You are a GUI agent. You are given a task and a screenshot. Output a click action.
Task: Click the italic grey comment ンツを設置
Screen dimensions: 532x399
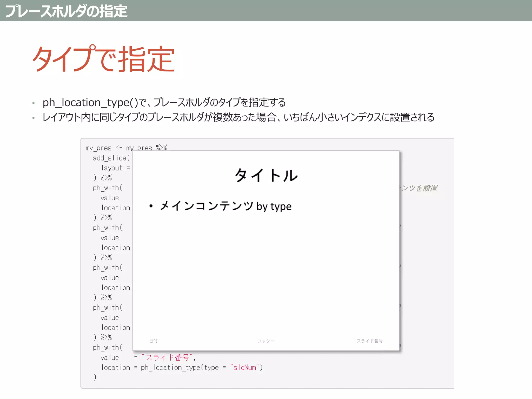[x=419, y=188]
